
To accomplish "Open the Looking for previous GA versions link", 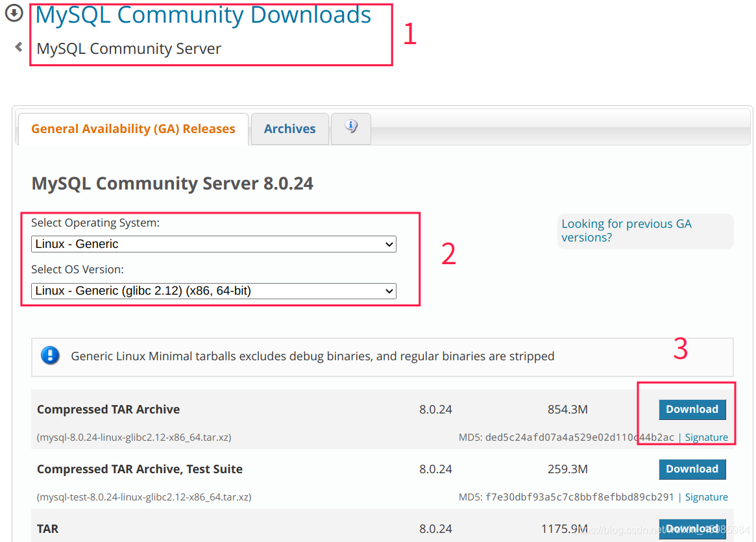I will click(626, 230).
